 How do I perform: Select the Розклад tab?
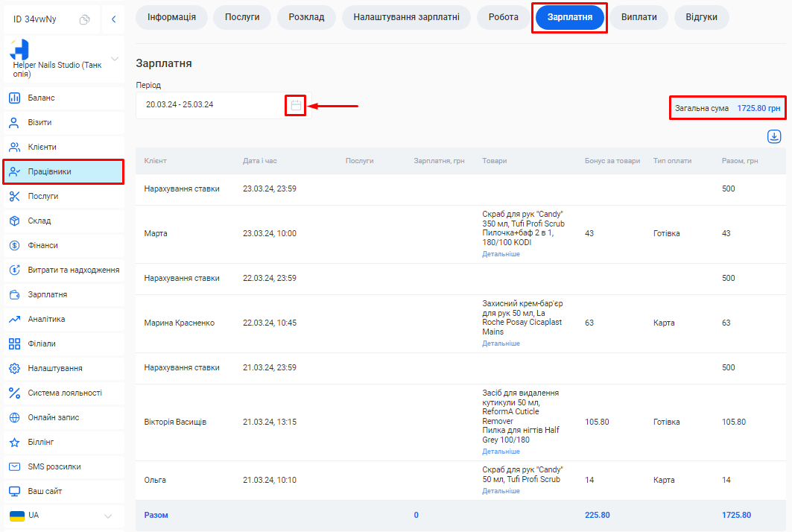tap(306, 17)
